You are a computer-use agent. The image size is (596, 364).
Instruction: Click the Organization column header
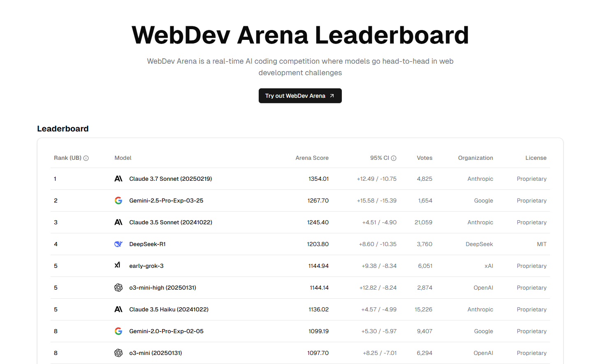point(475,158)
